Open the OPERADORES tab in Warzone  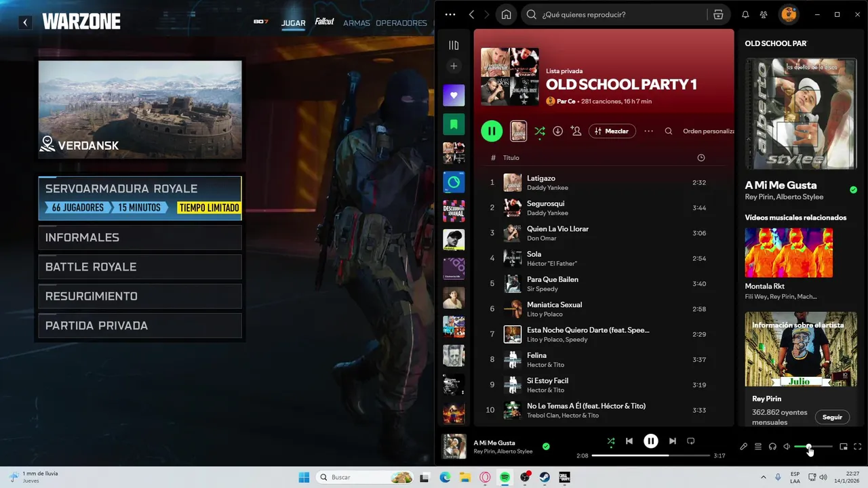[x=401, y=23]
